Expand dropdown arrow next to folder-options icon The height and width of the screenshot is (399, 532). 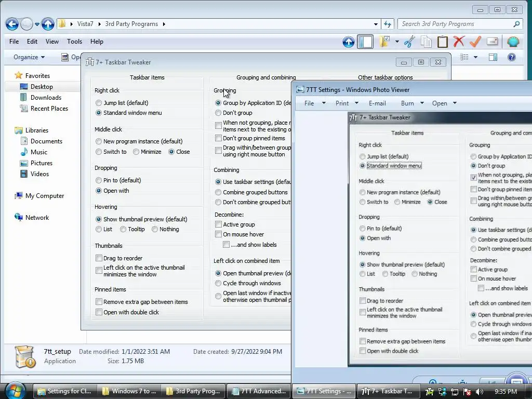pos(397,42)
